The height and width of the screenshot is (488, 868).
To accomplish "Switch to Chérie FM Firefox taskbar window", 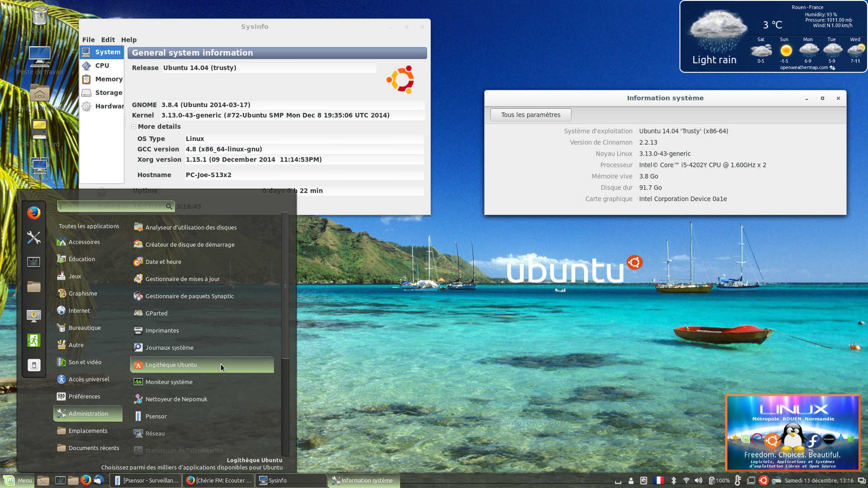I will pyautogui.click(x=218, y=480).
